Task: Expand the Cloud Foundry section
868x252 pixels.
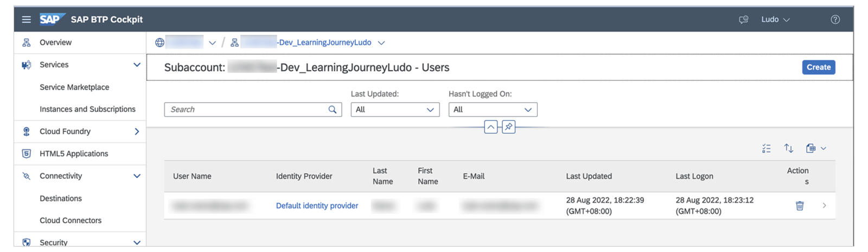Action: pos(137,131)
